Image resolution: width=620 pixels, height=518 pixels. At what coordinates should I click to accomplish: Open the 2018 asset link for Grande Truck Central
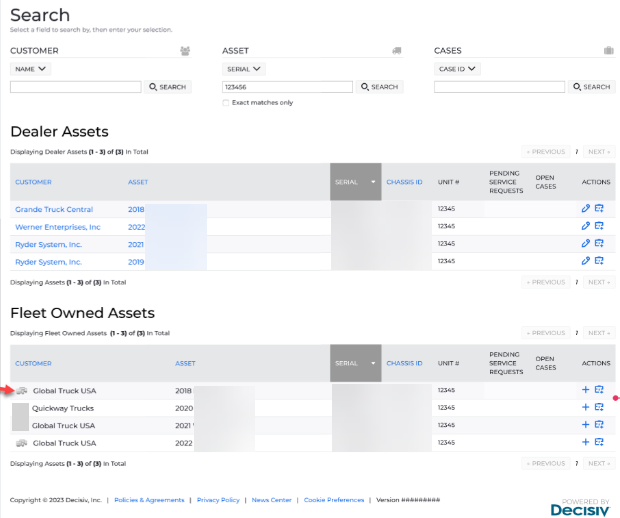136,209
